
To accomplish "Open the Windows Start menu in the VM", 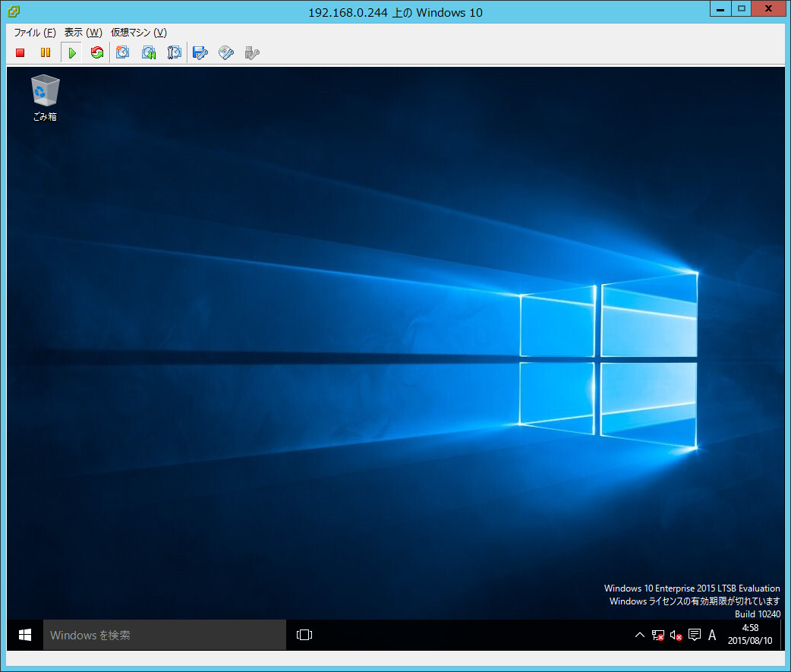I will point(25,635).
